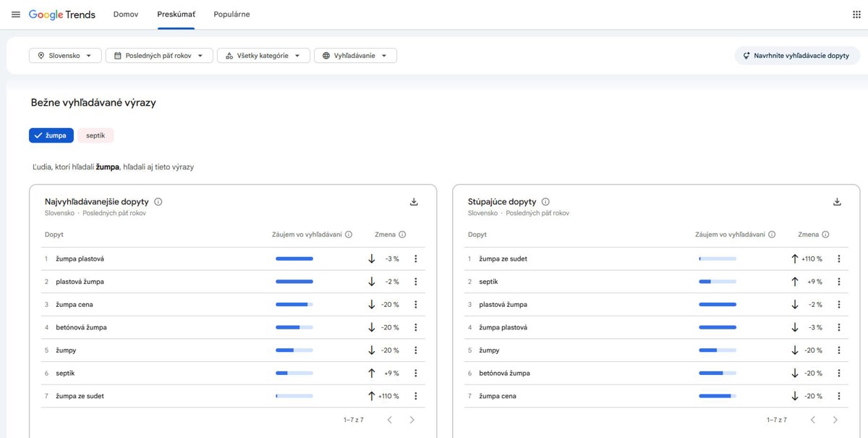Open betónová žumpa query in Najvyhľadávanejšie dopyty

(81, 328)
